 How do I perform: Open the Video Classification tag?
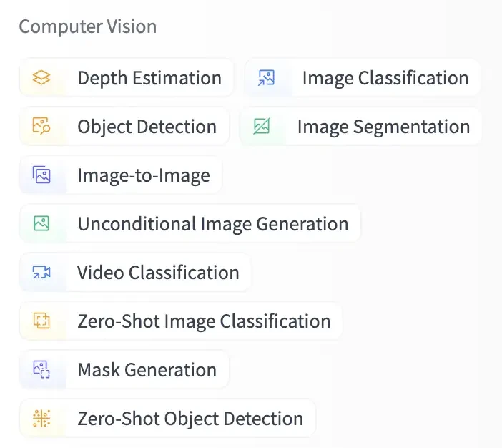click(x=135, y=273)
